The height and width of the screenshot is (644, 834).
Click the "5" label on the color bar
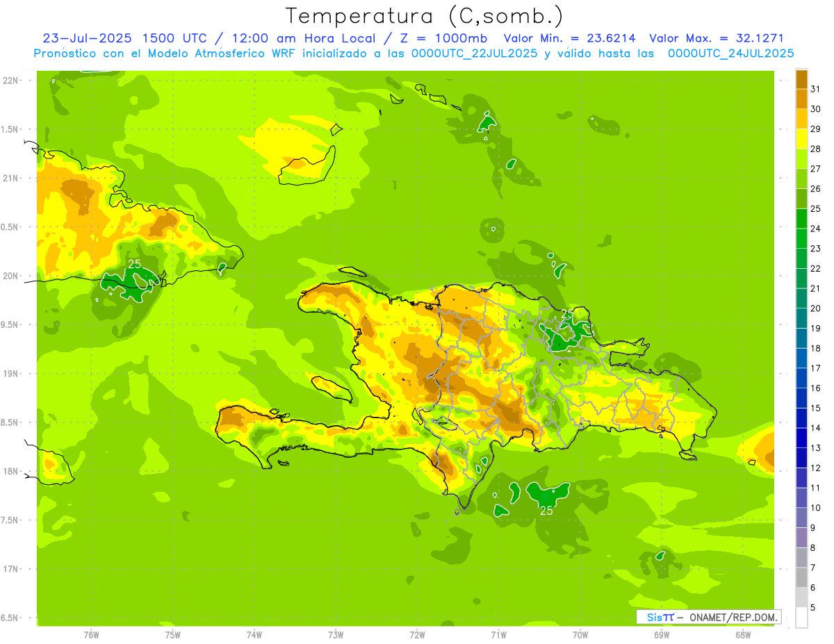pos(813,607)
